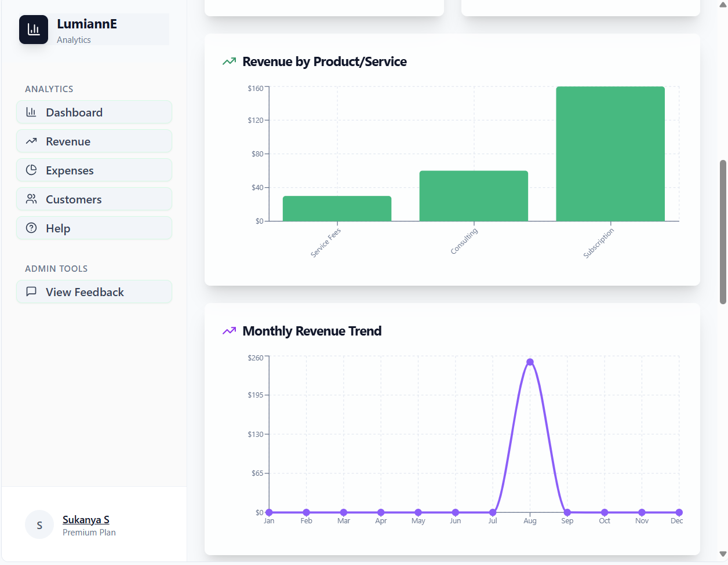Open the Dashboard menu item
Viewport: 728px width, 565px height.
(94, 112)
